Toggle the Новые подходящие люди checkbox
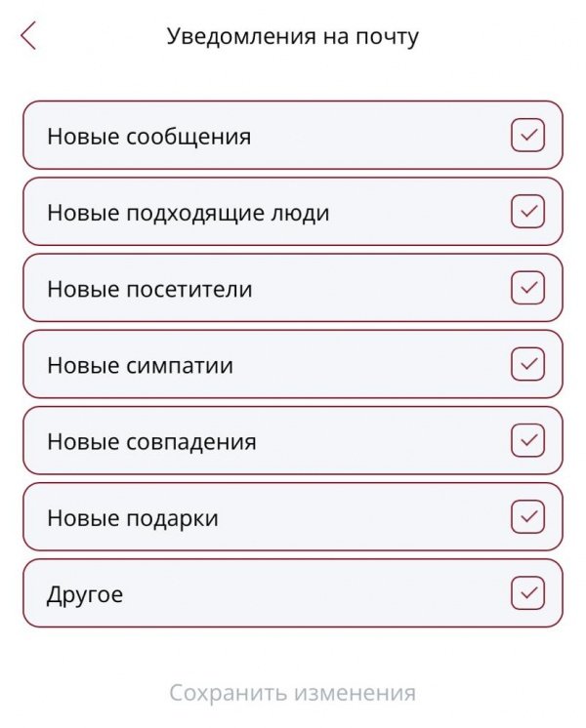The width and height of the screenshot is (586, 728). 527,212
